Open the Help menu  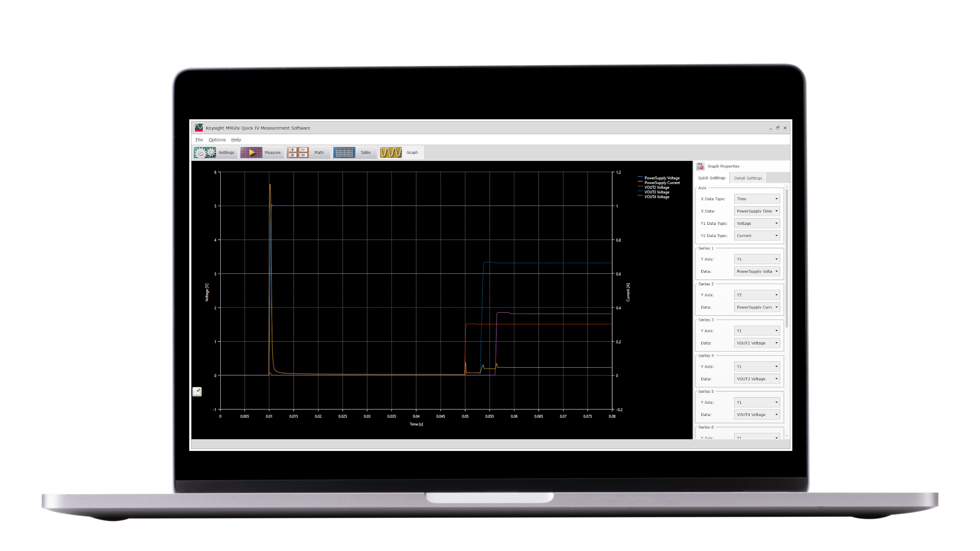(x=236, y=139)
